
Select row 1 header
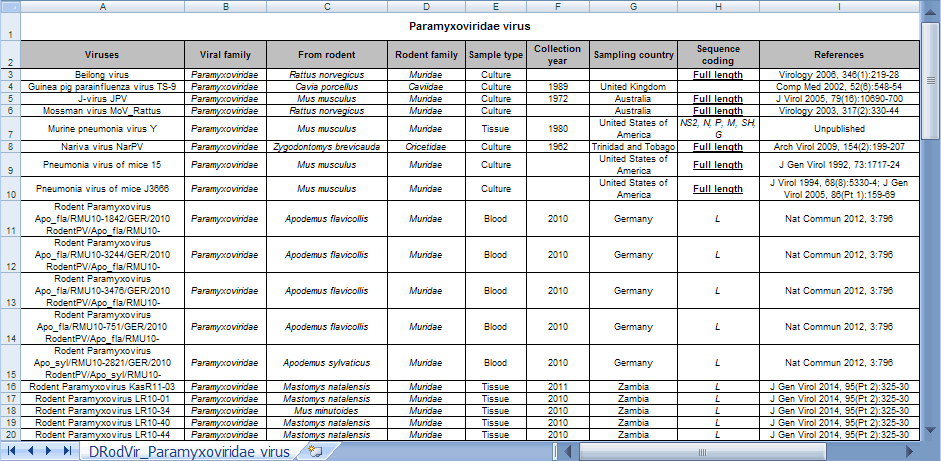(x=10, y=26)
